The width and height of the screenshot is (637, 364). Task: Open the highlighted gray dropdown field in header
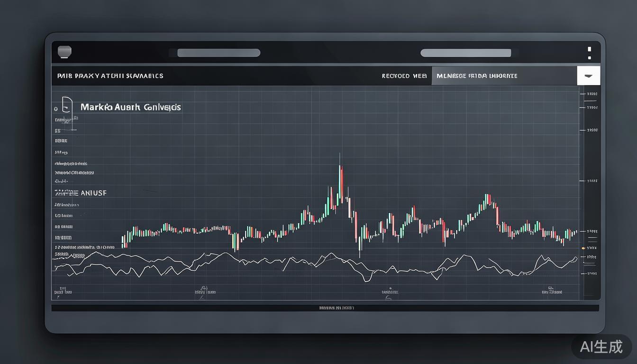(504, 76)
